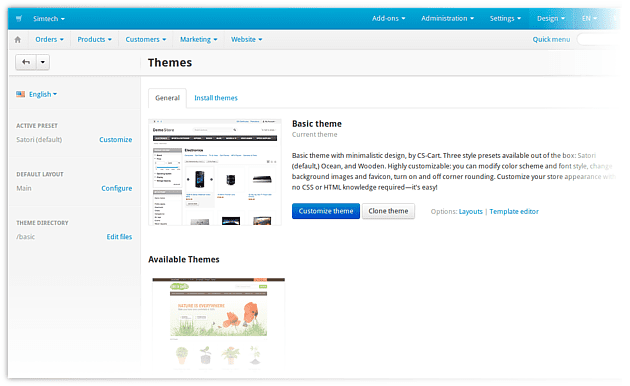
Task: Open the Template editor link
Action: (x=514, y=212)
